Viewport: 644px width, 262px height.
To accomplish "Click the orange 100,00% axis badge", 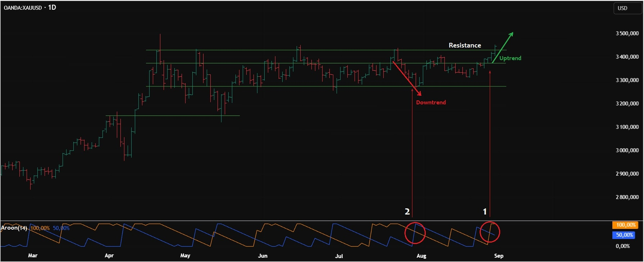I will [x=626, y=225].
